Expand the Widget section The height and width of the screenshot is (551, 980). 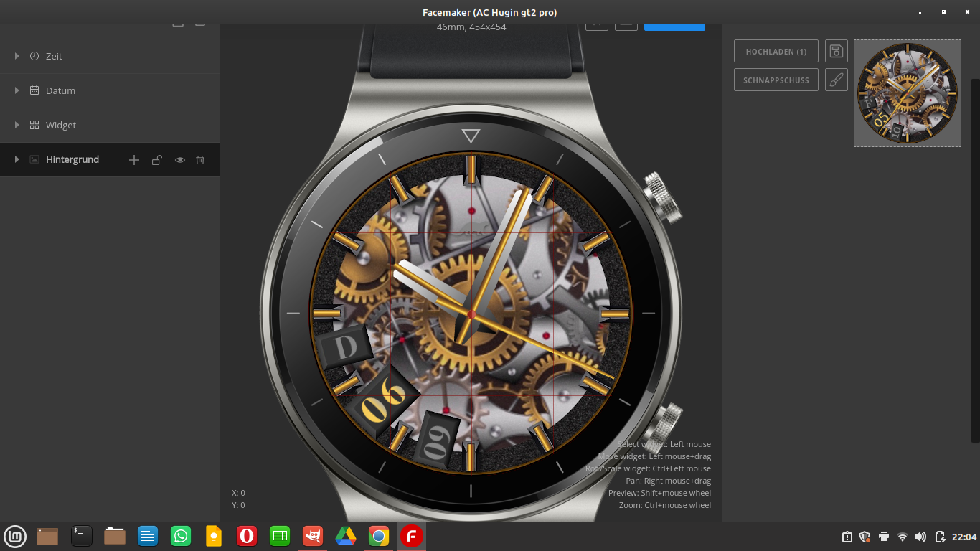pyautogui.click(x=17, y=125)
